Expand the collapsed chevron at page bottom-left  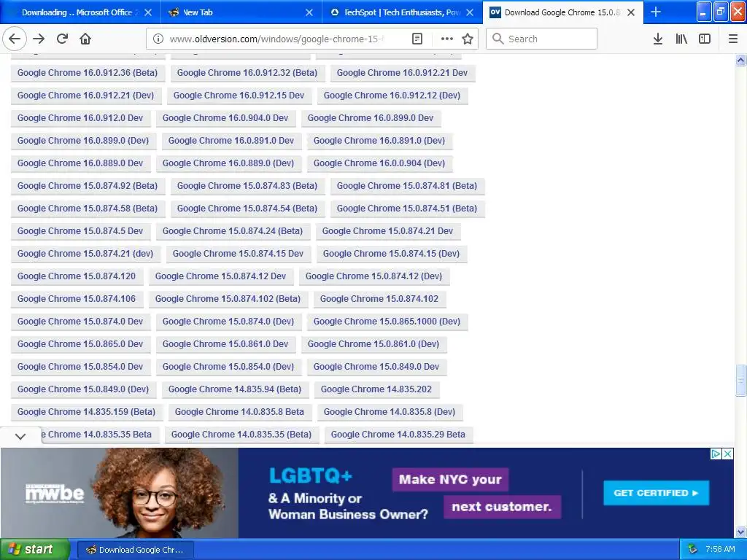click(20, 436)
